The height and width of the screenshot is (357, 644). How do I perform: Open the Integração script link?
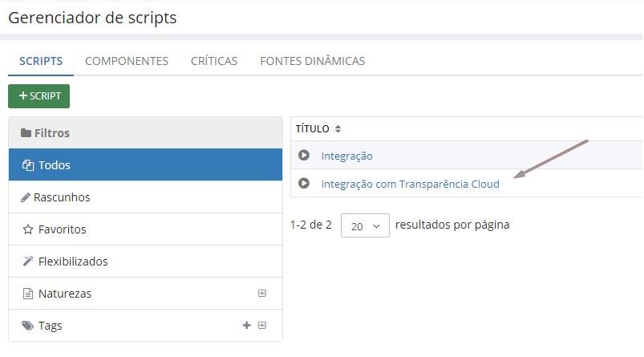click(346, 156)
